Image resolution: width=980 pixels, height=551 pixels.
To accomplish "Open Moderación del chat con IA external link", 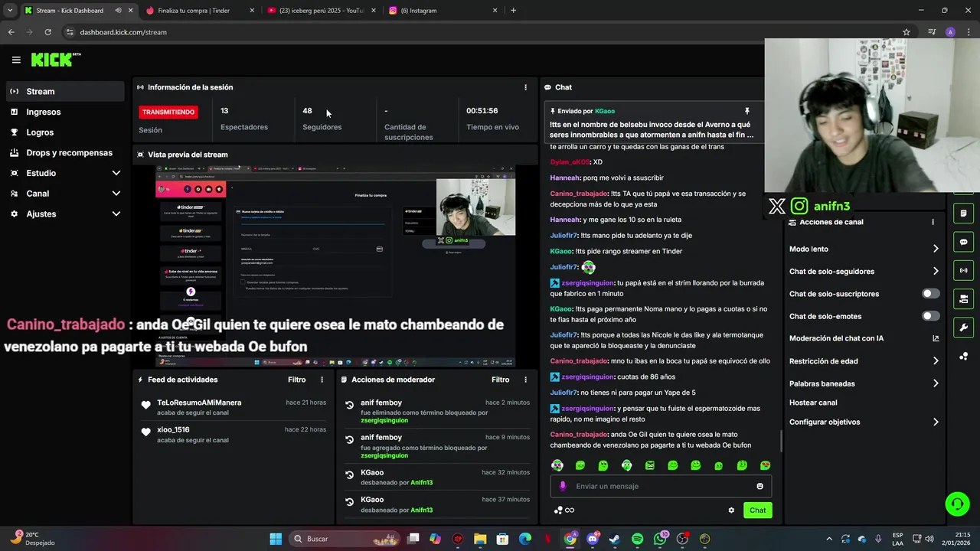I will [x=936, y=338].
